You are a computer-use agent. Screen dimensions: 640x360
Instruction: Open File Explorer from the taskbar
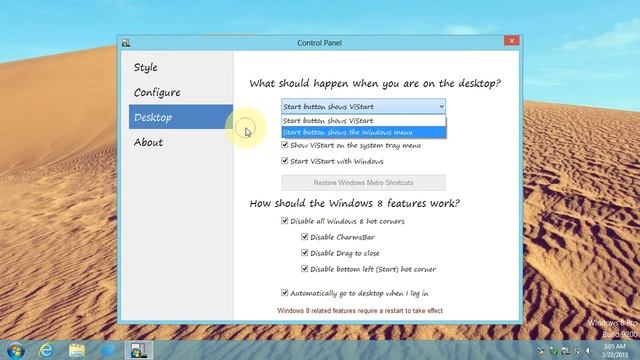coord(77,351)
